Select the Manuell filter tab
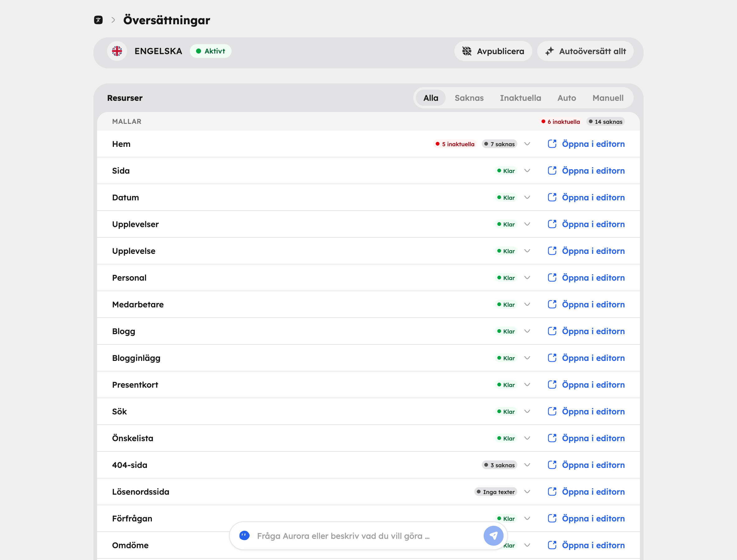 click(608, 98)
